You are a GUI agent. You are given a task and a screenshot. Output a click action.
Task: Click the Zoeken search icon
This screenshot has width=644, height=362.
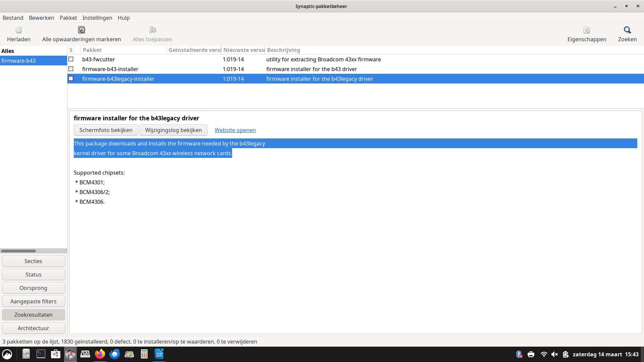627,30
